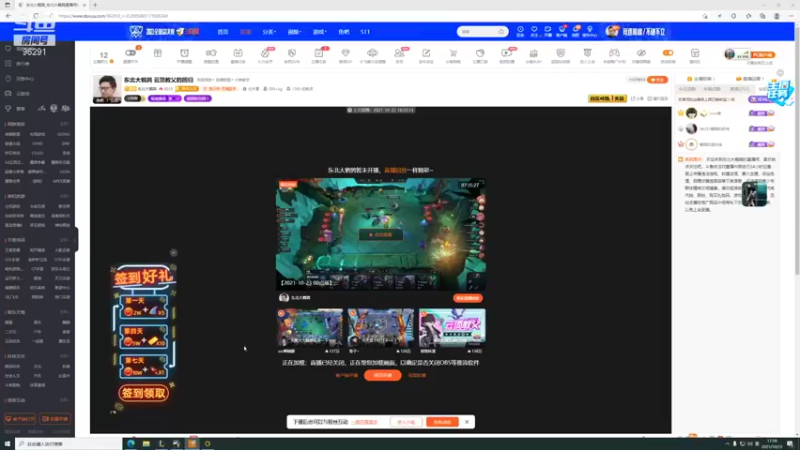Open the S11 tab in top navigation
The width and height of the screenshot is (800, 450).
[365, 32]
